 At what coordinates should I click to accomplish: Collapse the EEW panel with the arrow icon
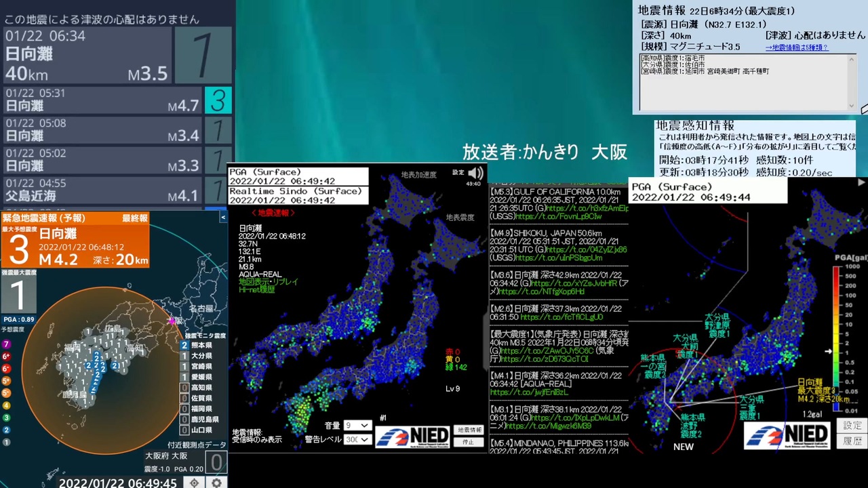click(x=223, y=218)
